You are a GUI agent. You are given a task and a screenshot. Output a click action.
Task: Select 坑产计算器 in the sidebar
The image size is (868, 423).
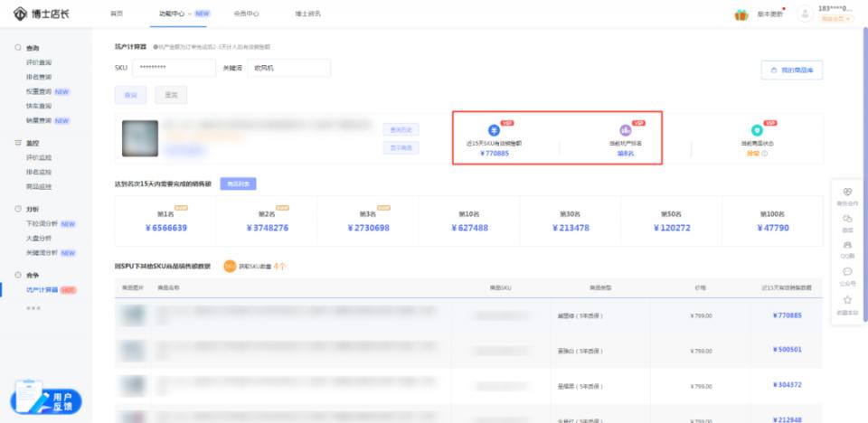[x=42, y=289]
